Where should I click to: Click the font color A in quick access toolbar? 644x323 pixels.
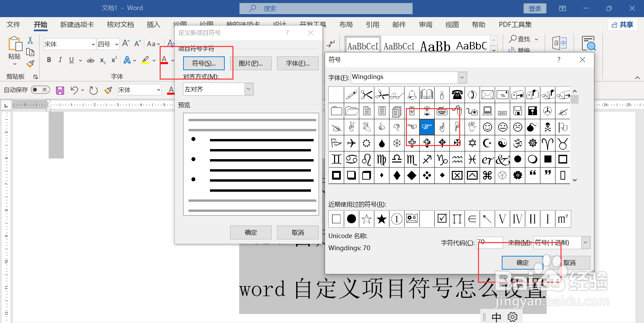click(x=171, y=90)
